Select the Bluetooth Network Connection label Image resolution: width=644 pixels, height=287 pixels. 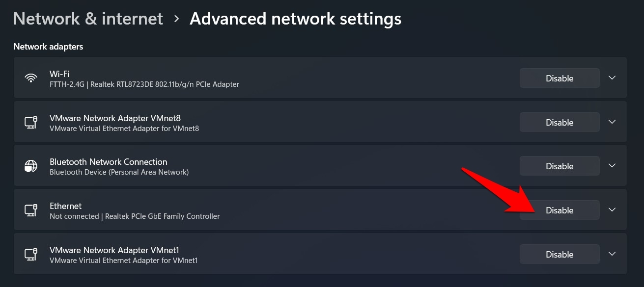click(108, 162)
